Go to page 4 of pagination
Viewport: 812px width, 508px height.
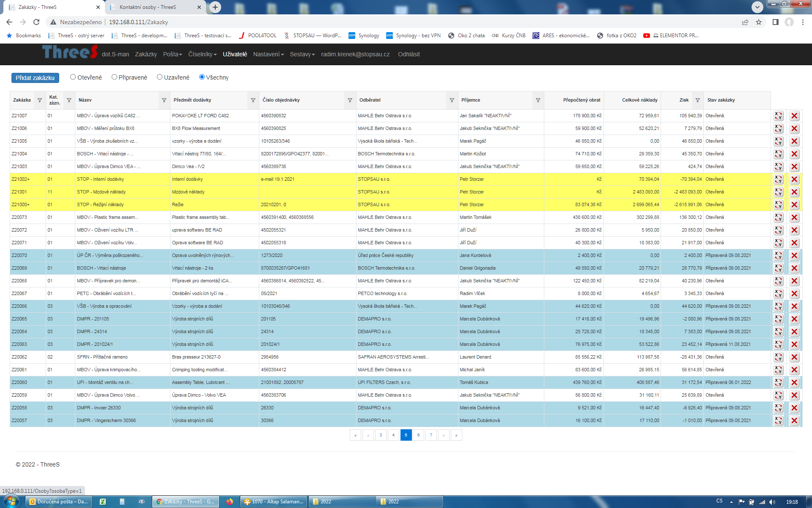pyautogui.click(x=393, y=435)
